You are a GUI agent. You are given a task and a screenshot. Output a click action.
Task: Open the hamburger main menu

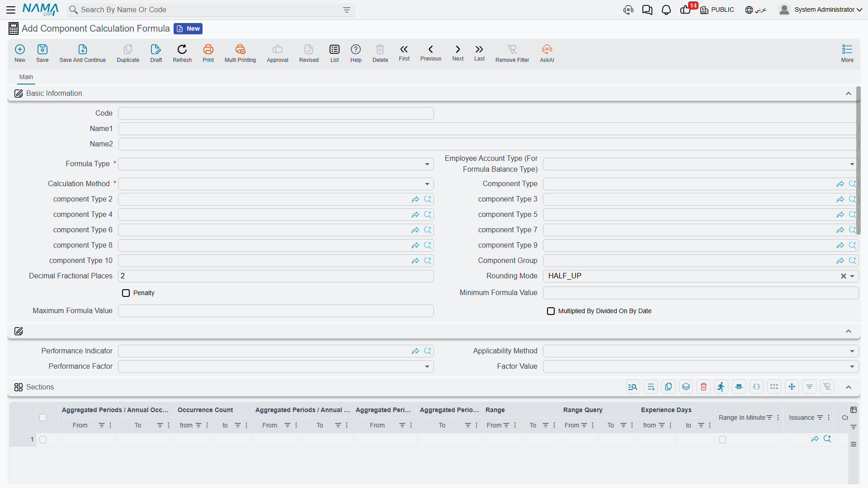(11, 9)
